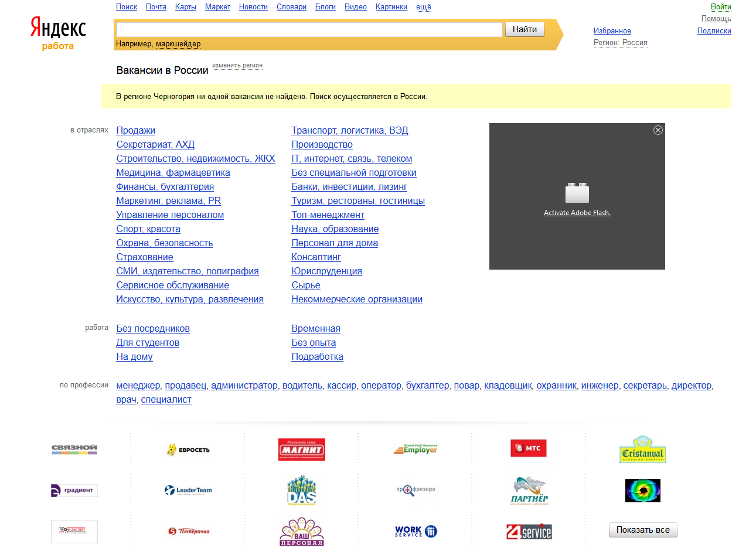
Task: Open the Партнёр company logo
Action: coord(529,491)
